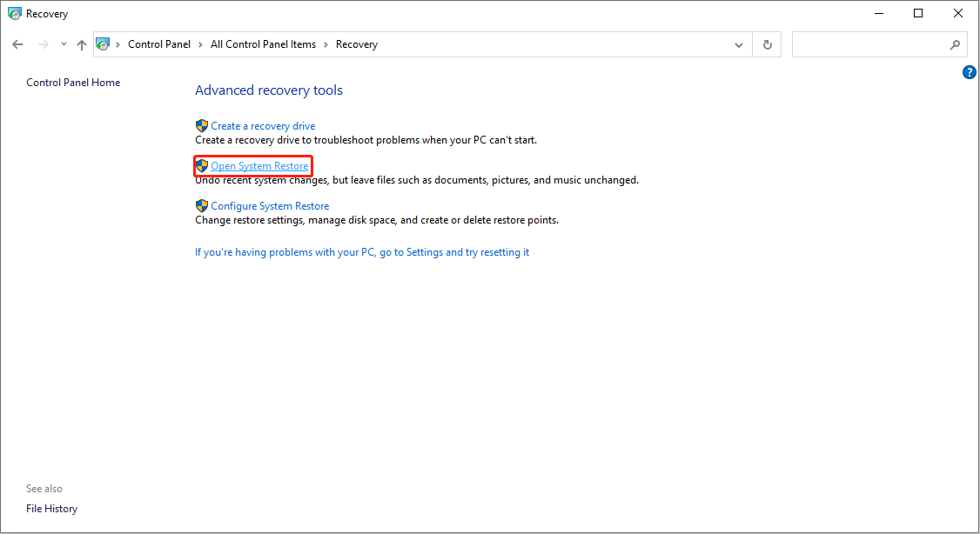
Task: Open Configure System Restore
Action: tap(271, 205)
